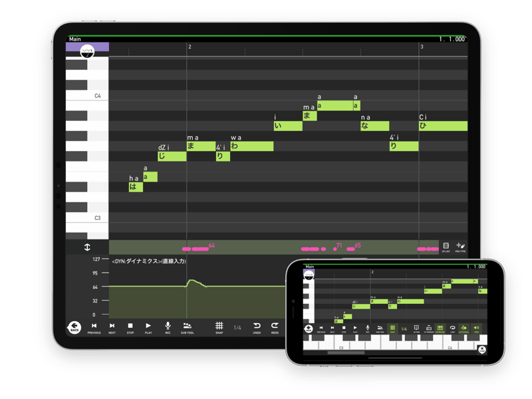The width and height of the screenshot is (532, 399).
Task: Tap PREVIOUS on the phone toolbar
Action: click(321, 329)
